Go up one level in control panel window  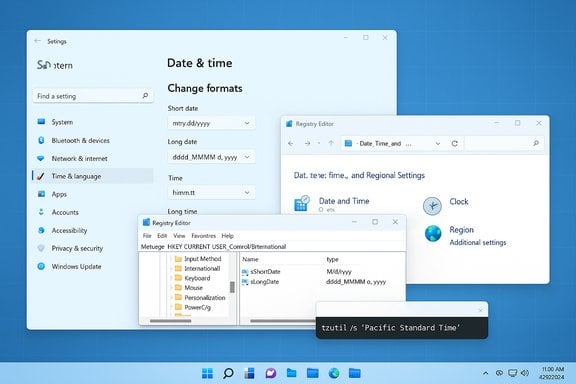[331, 143]
